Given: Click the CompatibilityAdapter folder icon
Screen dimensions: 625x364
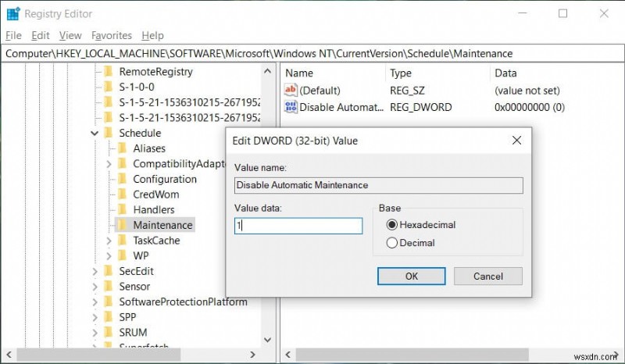Looking at the screenshot, I should click(x=122, y=164).
